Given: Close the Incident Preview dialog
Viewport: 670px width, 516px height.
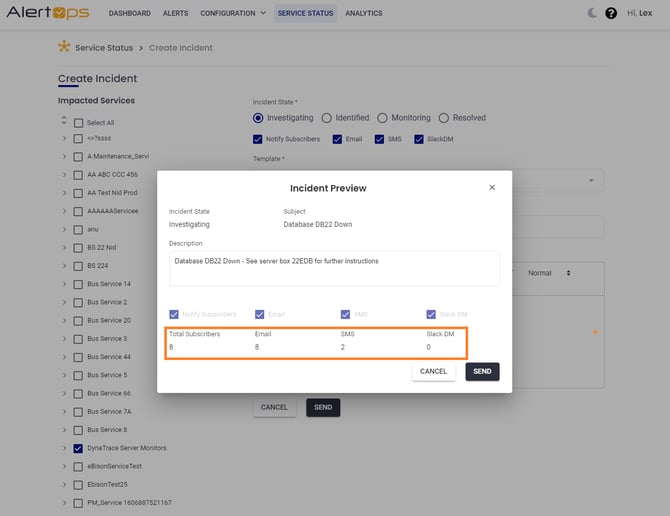Looking at the screenshot, I should click(491, 187).
